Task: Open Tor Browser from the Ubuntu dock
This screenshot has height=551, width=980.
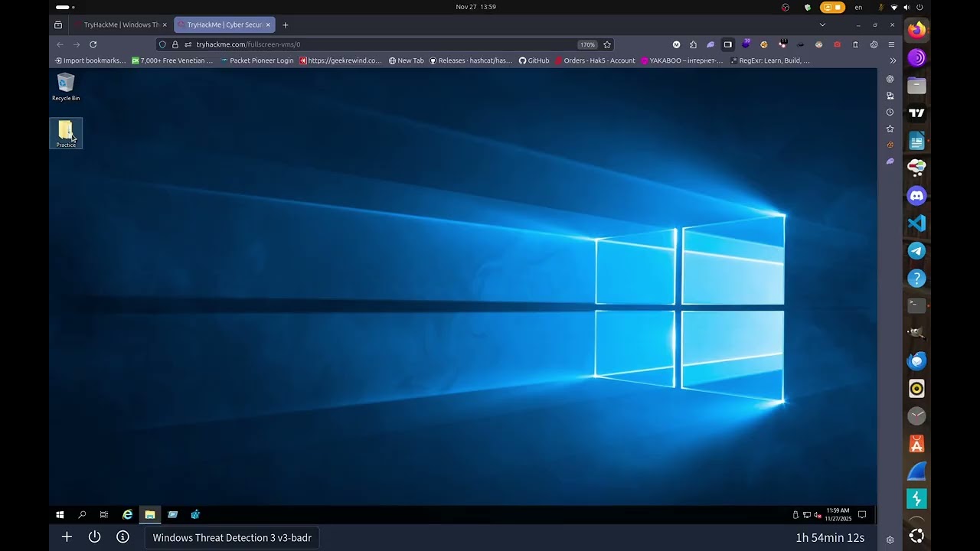Action: coord(916,57)
